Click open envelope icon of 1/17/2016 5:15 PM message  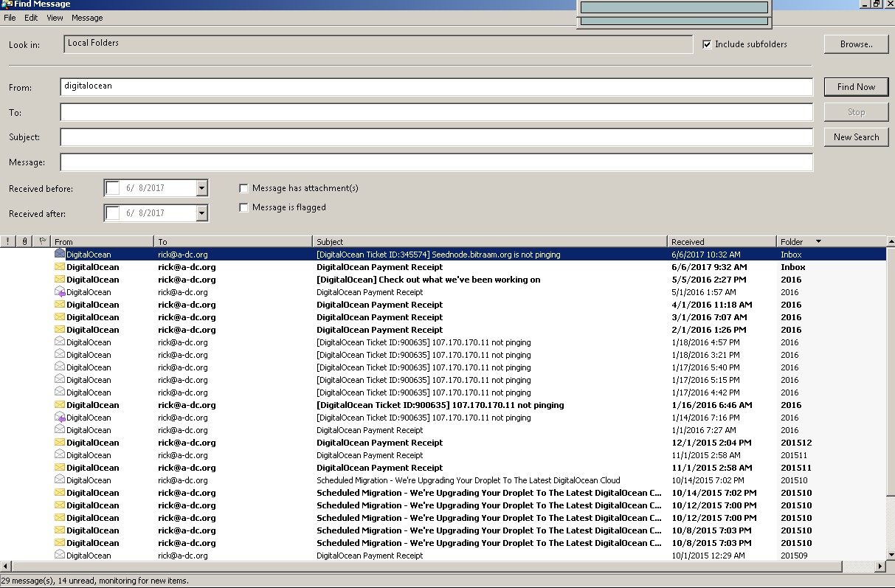pos(60,380)
